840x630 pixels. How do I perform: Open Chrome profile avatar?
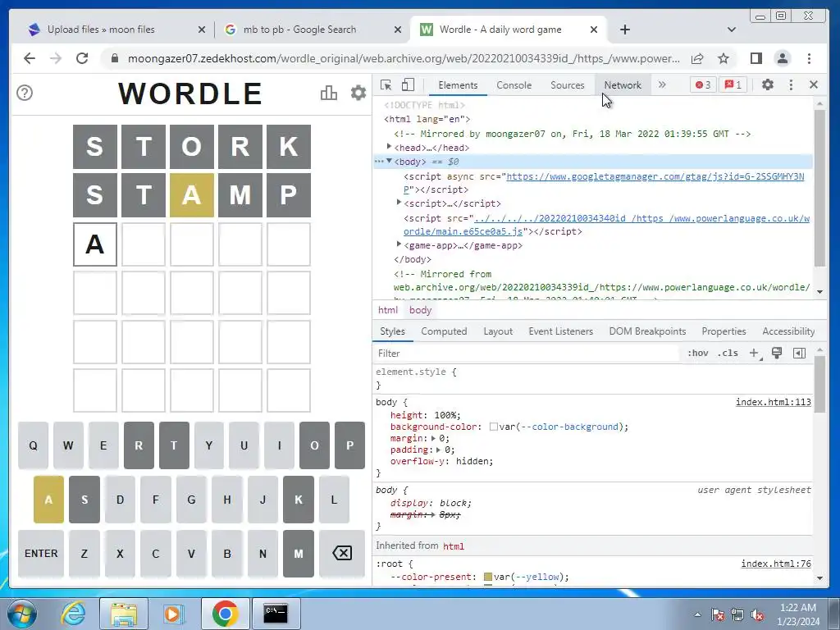(783, 58)
